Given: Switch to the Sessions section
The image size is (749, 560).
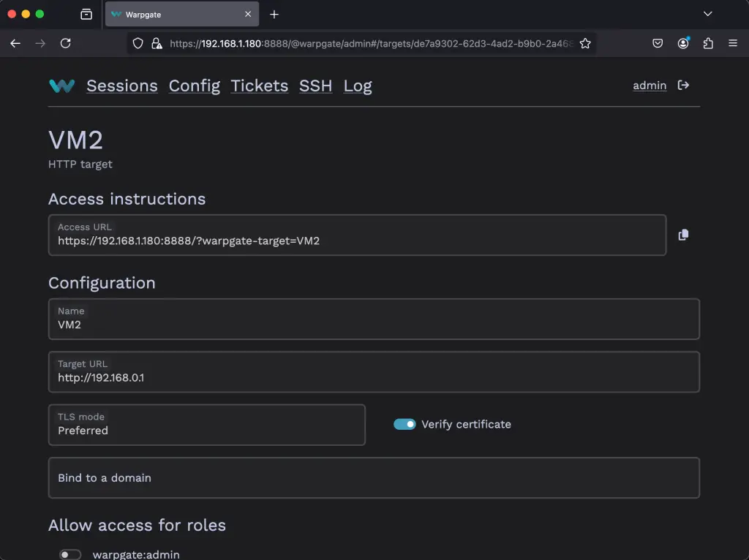Looking at the screenshot, I should pyautogui.click(x=121, y=86).
